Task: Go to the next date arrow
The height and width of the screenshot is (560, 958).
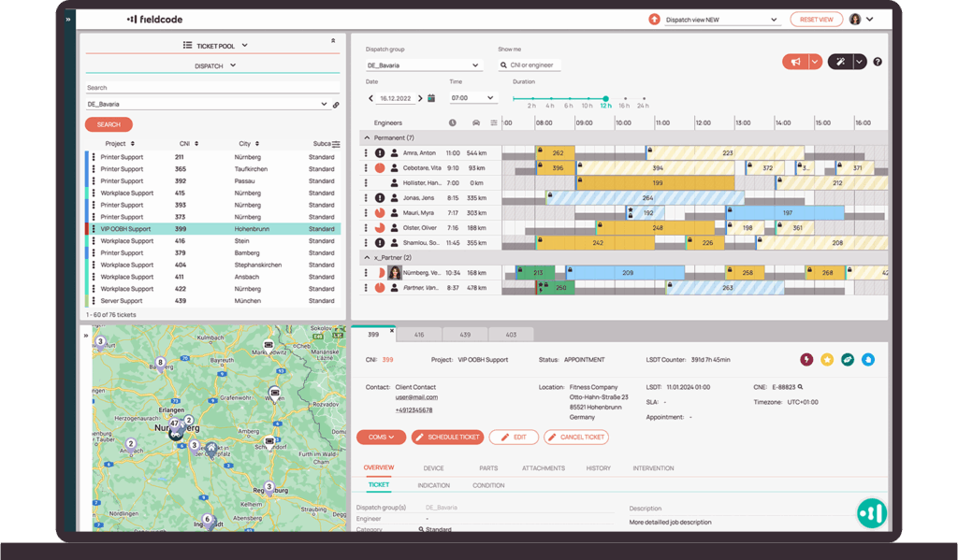Action: pos(420,98)
